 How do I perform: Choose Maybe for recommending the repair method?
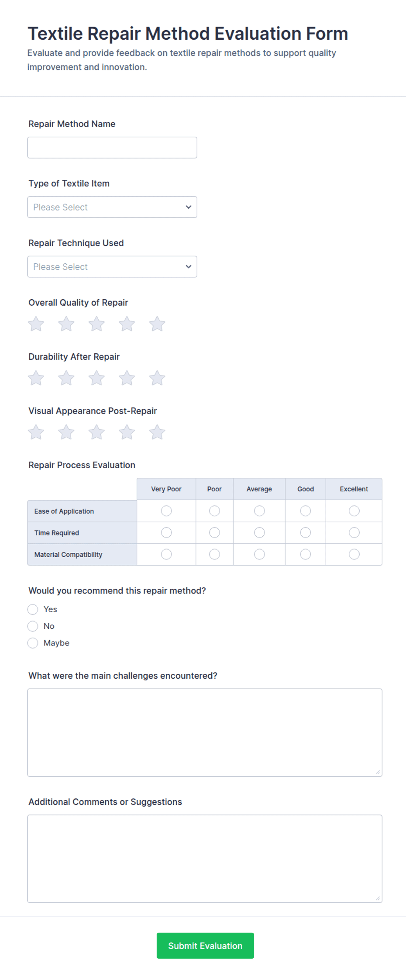point(33,643)
